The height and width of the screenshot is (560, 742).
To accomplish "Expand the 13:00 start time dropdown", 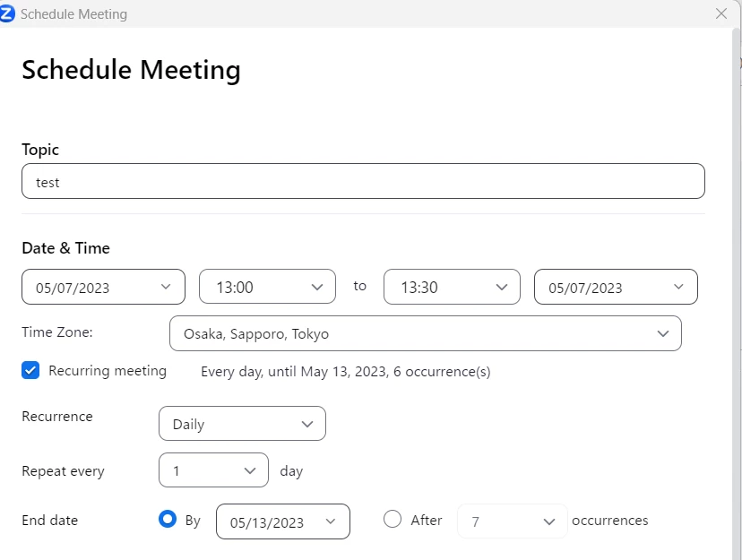I will pyautogui.click(x=267, y=287).
